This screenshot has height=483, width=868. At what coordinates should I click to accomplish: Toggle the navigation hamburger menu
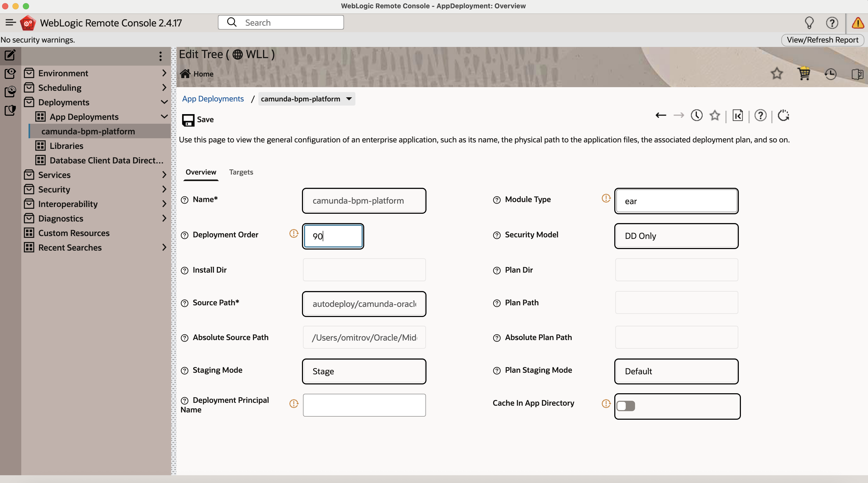10,23
